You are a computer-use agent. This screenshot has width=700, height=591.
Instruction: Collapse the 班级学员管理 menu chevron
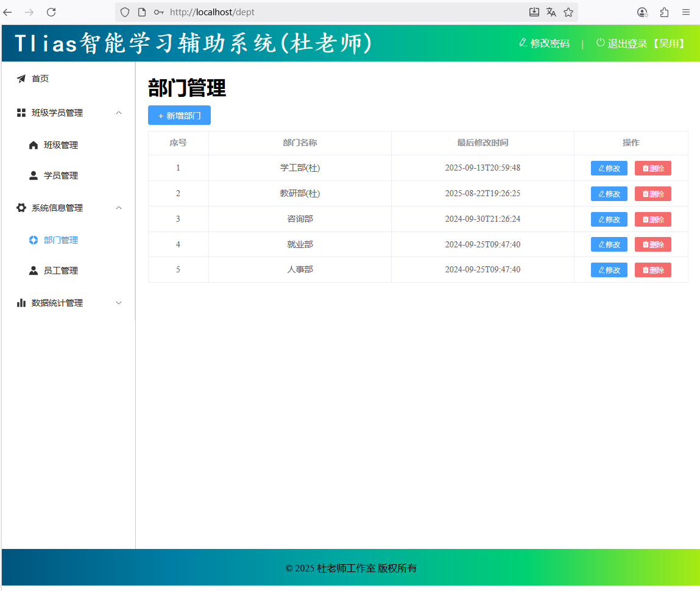click(119, 113)
